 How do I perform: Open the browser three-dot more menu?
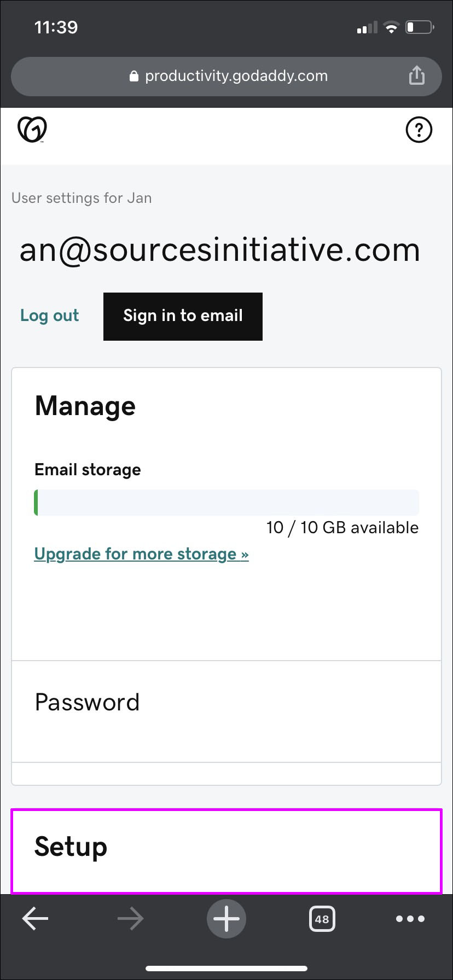(x=410, y=919)
